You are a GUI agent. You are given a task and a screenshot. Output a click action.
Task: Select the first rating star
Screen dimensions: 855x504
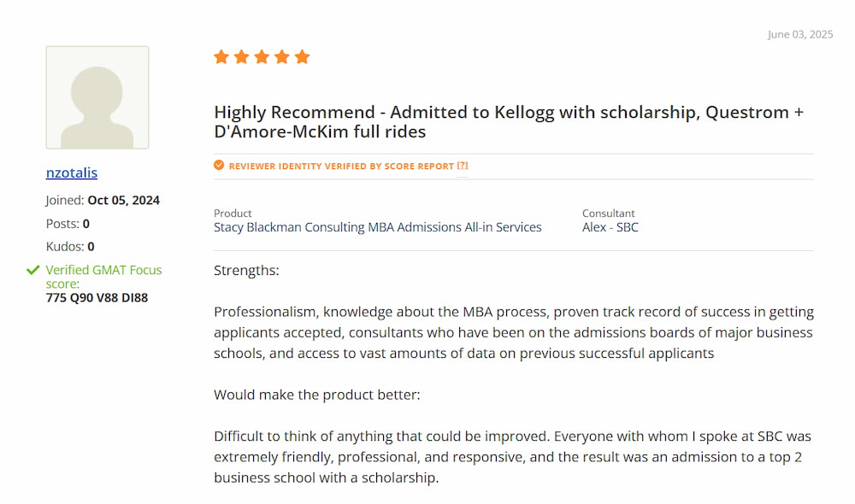point(221,56)
